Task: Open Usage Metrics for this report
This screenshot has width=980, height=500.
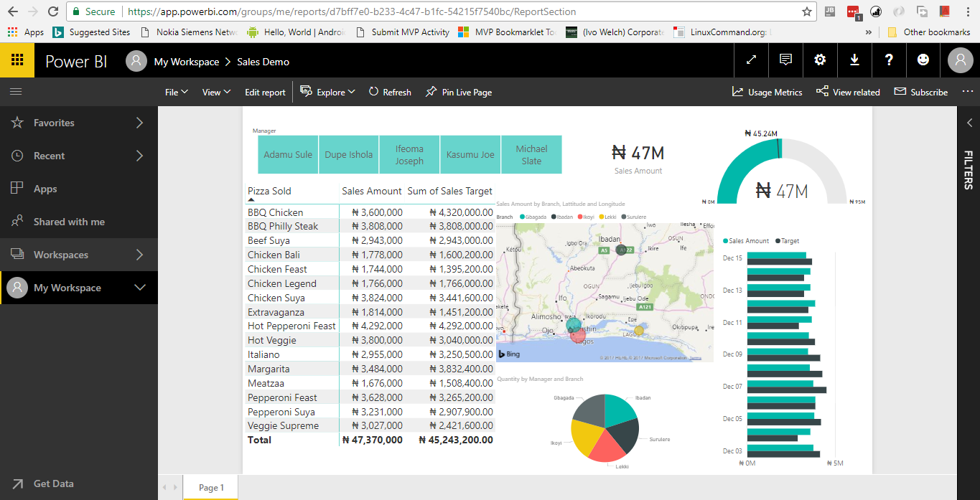Action: [767, 92]
